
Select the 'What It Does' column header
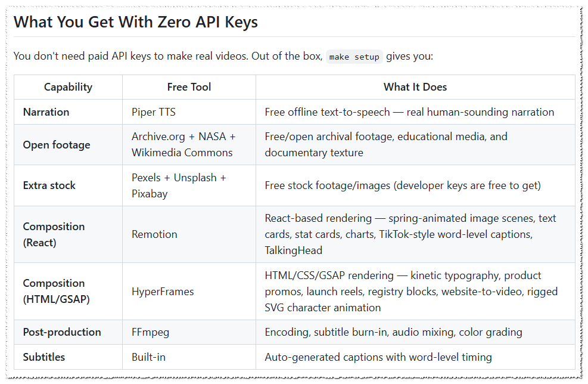(x=415, y=87)
